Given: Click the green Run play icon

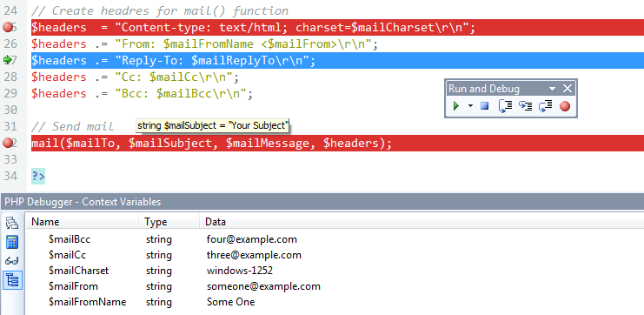Looking at the screenshot, I should 456,106.
